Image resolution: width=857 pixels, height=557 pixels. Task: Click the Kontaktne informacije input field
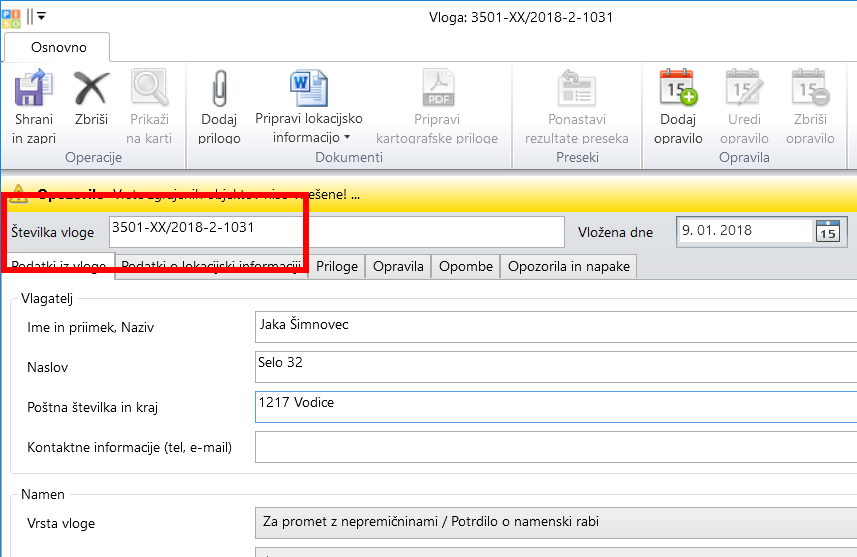point(555,447)
